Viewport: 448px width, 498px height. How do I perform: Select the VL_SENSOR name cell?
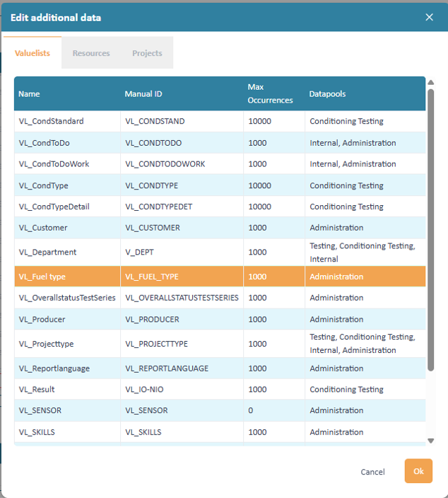[67, 410]
